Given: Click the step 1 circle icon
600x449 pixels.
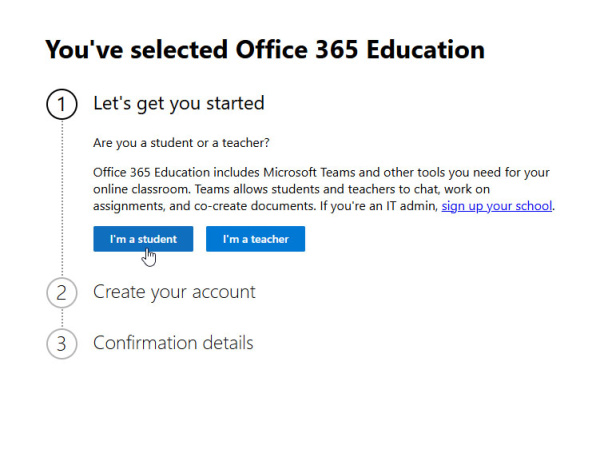Looking at the screenshot, I should 61,104.
